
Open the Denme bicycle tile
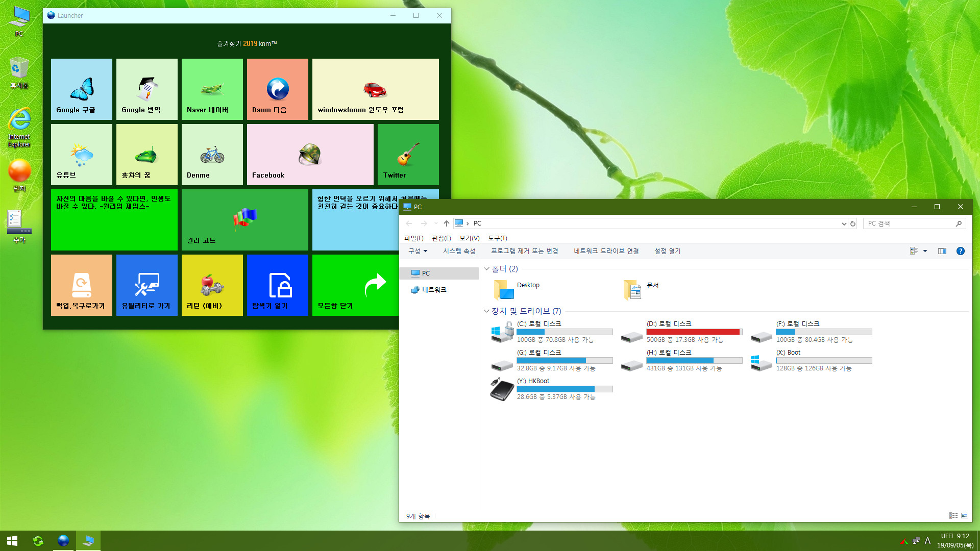point(212,155)
